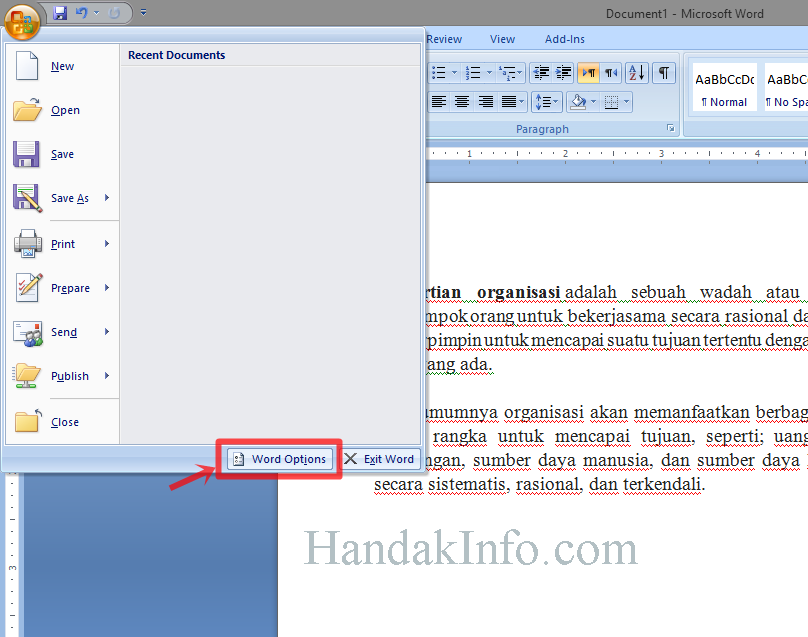Expand the Send submenu arrow
Screen dimensions: 808x637
coord(107,331)
